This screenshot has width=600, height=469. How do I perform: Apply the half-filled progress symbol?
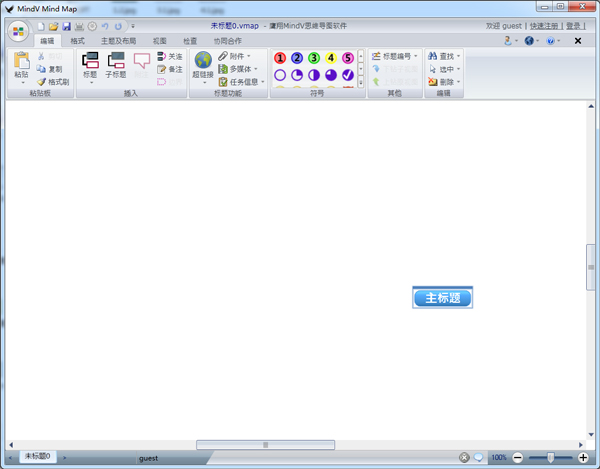click(314, 75)
